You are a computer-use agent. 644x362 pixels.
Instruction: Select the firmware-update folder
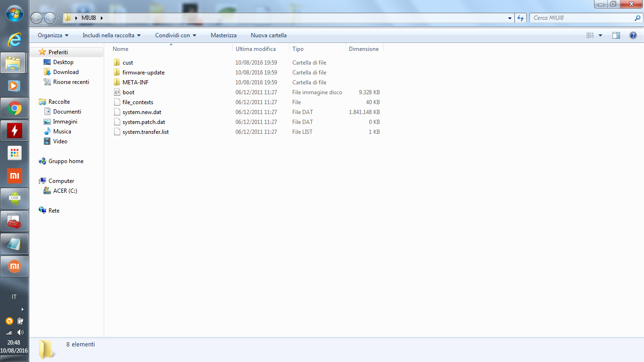pos(143,73)
